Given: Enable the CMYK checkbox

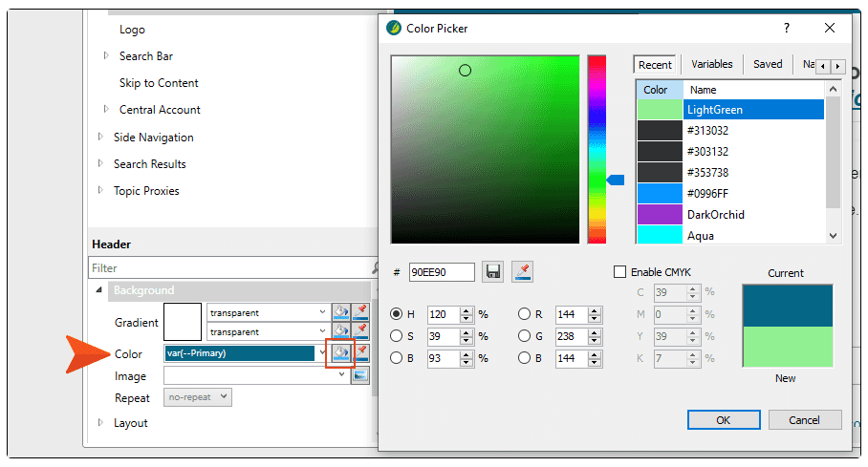Looking at the screenshot, I should pyautogui.click(x=620, y=271).
